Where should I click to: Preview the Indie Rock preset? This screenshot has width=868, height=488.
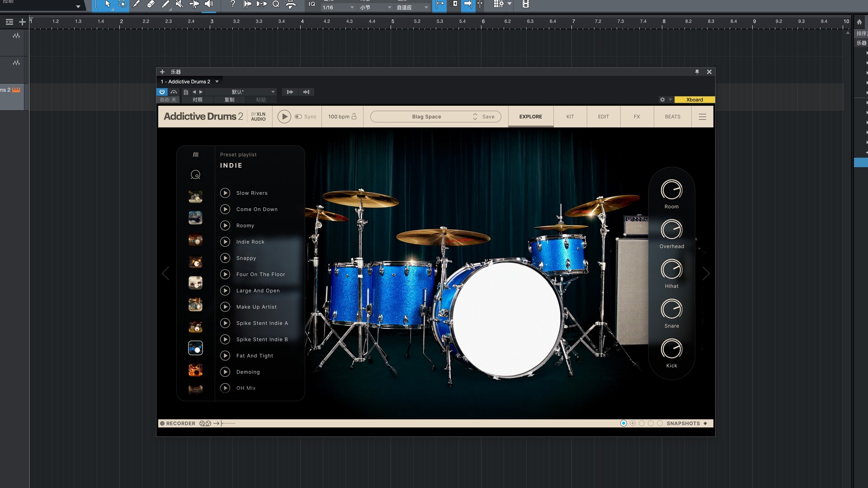tap(225, 242)
